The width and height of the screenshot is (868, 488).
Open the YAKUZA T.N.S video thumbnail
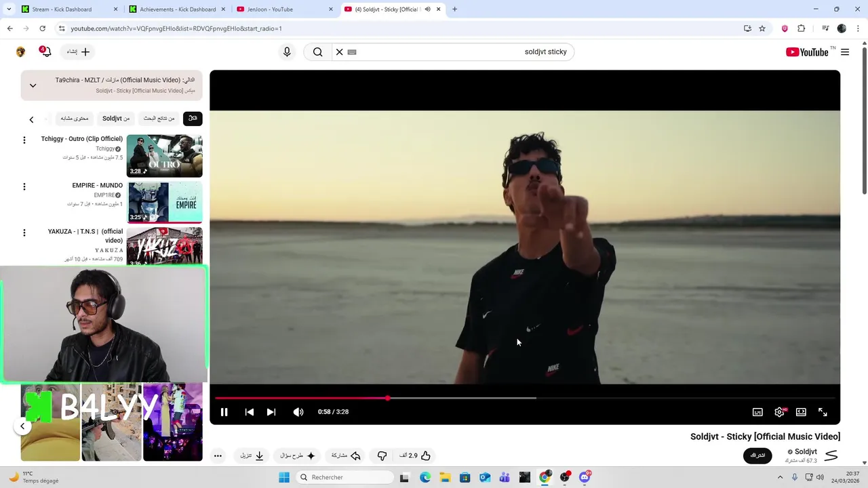coord(164,246)
